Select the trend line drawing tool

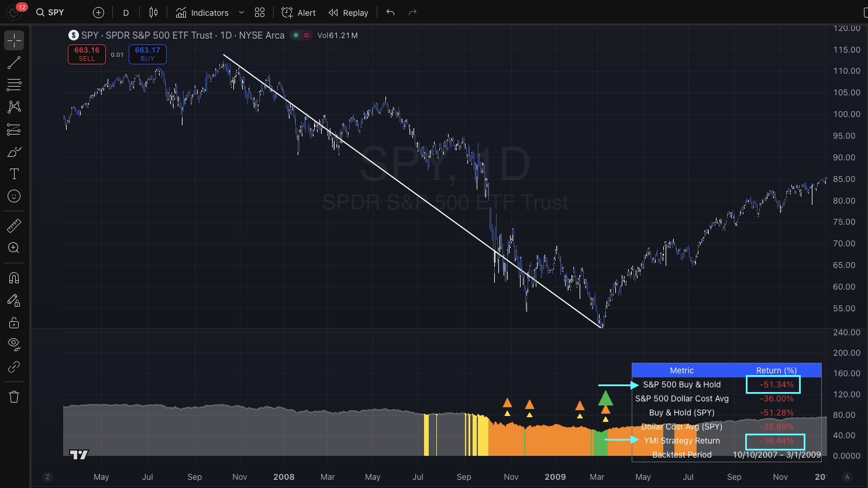[x=14, y=63]
